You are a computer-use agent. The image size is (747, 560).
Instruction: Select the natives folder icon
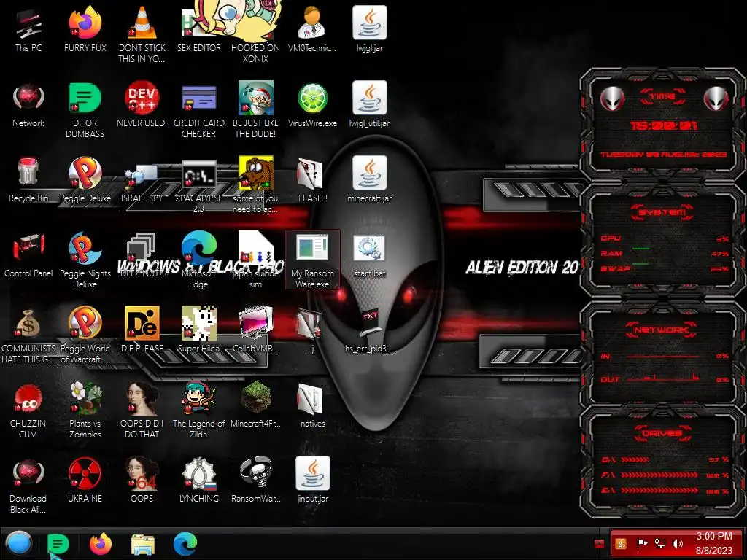312,405
